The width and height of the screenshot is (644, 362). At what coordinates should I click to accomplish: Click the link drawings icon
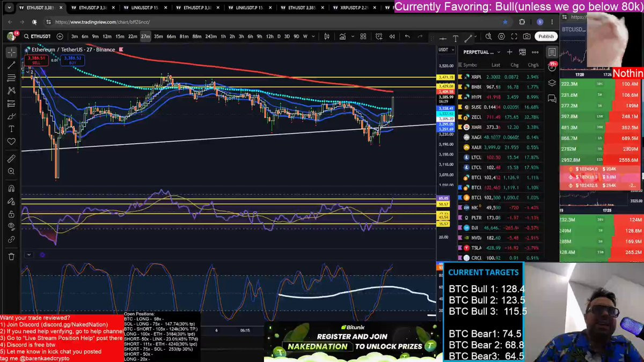point(11,240)
